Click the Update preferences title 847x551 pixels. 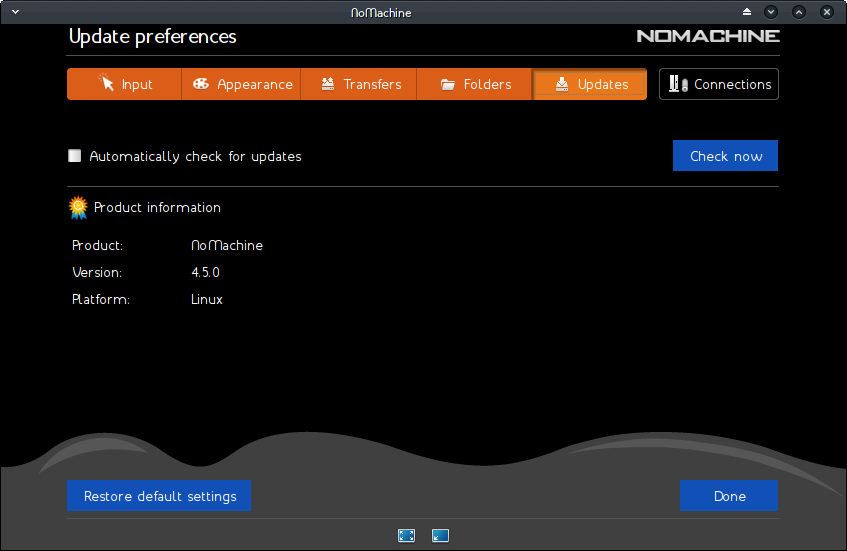coord(153,37)
